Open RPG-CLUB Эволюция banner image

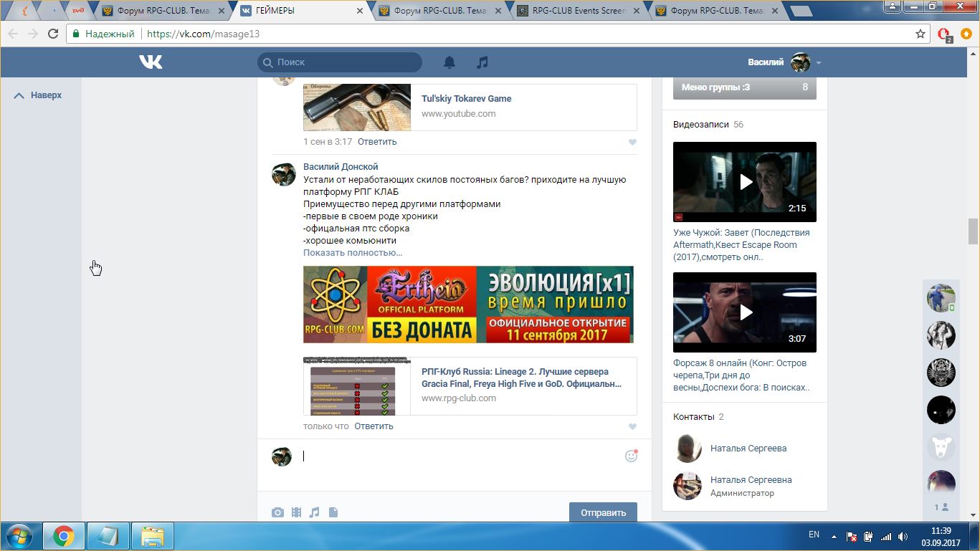[468, 305]
